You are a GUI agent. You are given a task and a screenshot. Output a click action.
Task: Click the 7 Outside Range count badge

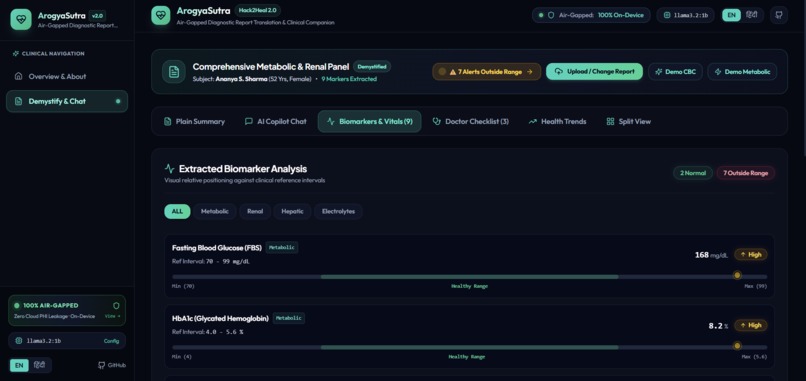pyautogui.click(x=746, y=173)
